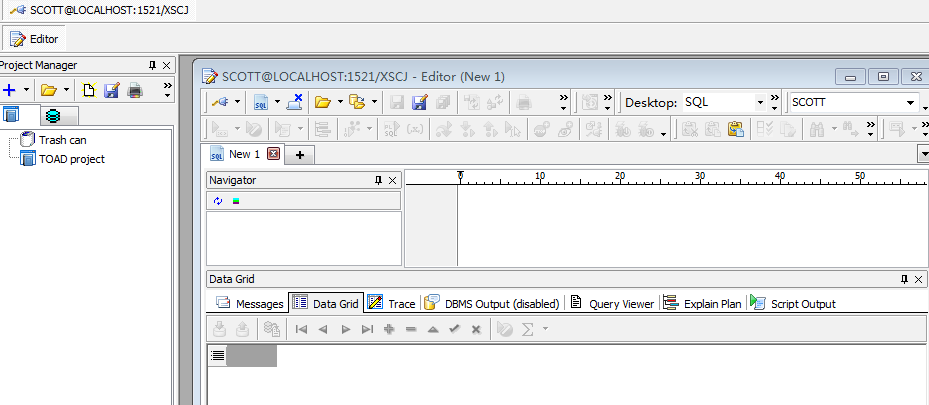Viewport: 929px width, 405px height.
Task: Open the Trace tab
Action: [392, 303]
